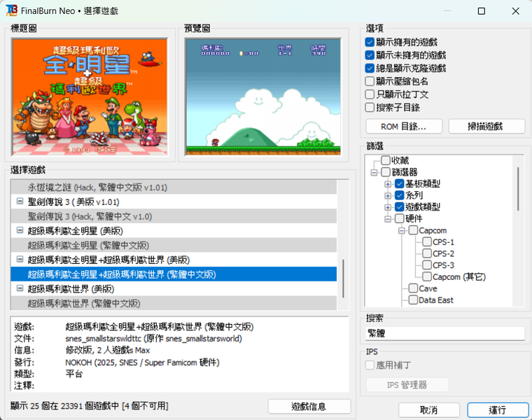Enable 搜索子目錄 checkbox
The width and height of the screenshot is (532, 420).
[x=370, y=108]
